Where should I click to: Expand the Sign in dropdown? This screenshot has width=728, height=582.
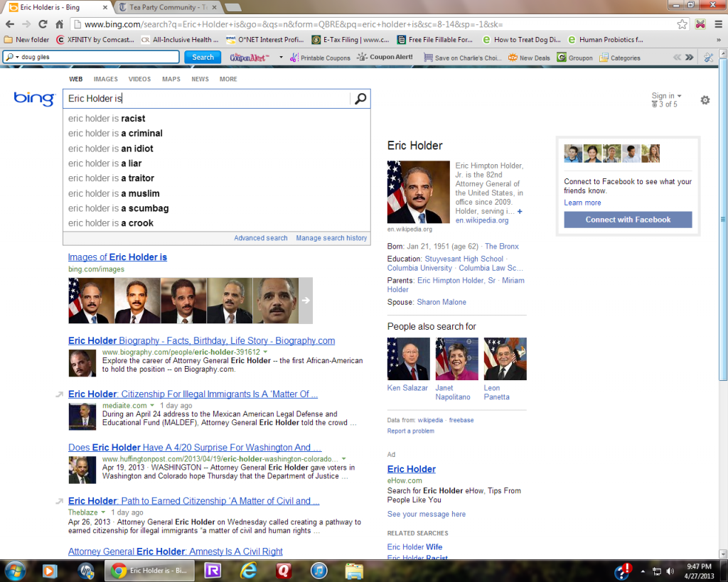666,96
